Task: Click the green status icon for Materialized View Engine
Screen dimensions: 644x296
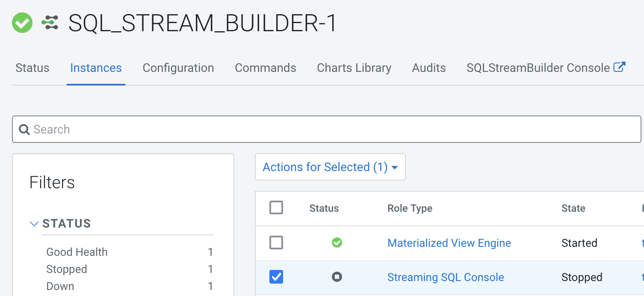Action: tap(337, 243)
